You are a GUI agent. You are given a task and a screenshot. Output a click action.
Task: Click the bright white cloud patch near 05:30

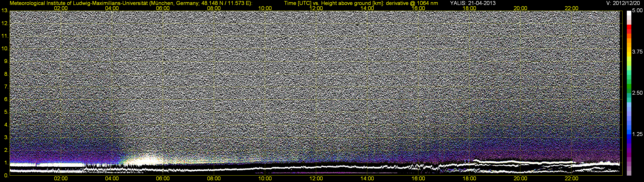click(x=146, y=160)
